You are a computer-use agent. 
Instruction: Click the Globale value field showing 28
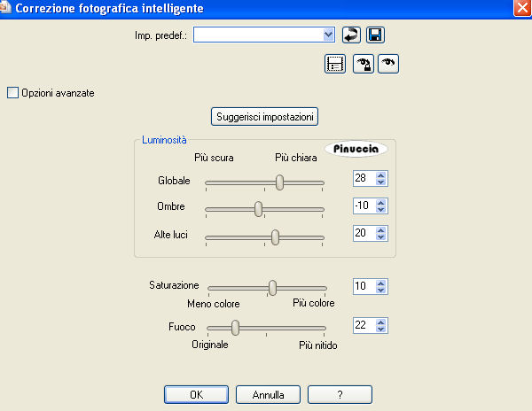(363, 179)
